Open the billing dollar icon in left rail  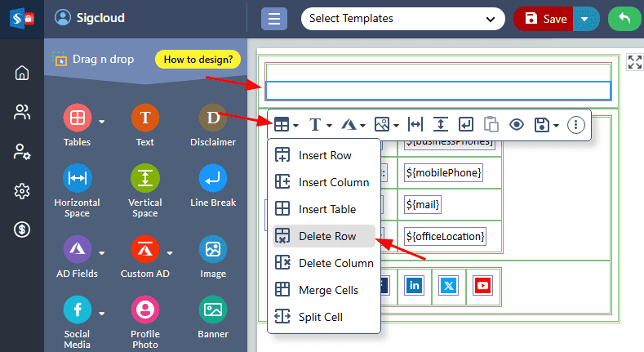(22, 230)
